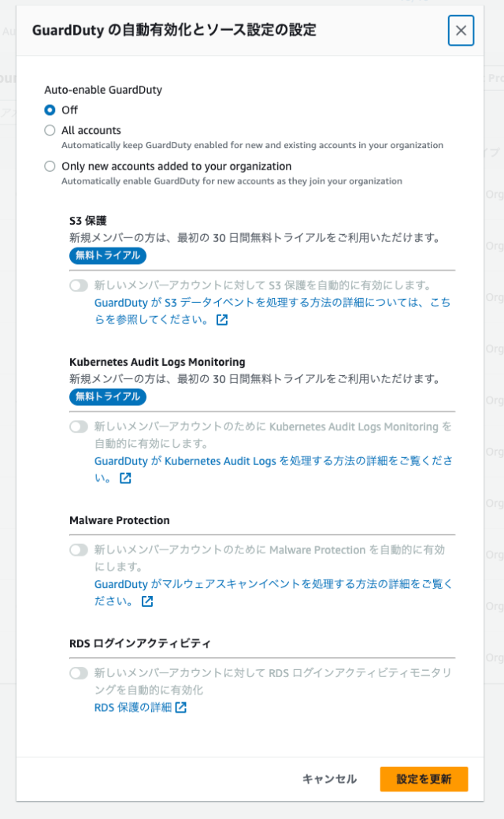Click the Kubernetes Audit Logs Monitoring heading
Screen dimensions: 504x819
tap(157, 362)
